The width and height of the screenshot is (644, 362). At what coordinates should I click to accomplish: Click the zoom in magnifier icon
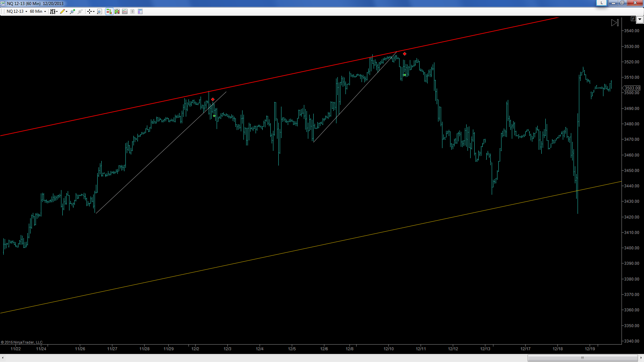pos(72,11)
